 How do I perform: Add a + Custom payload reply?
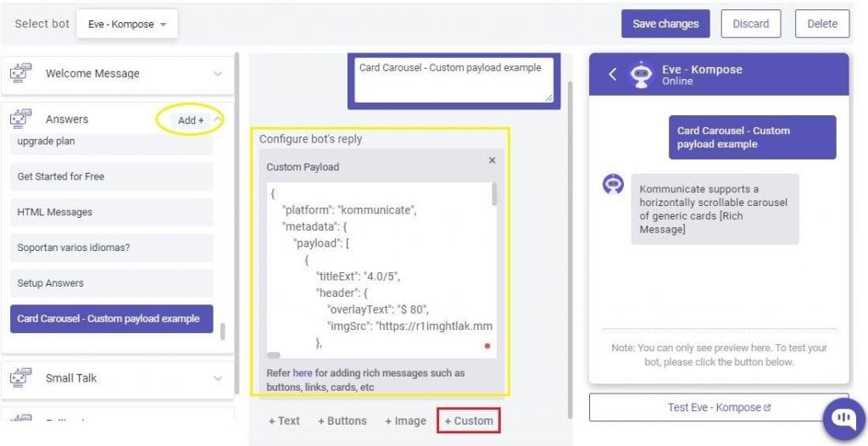(x=468, y=421)
